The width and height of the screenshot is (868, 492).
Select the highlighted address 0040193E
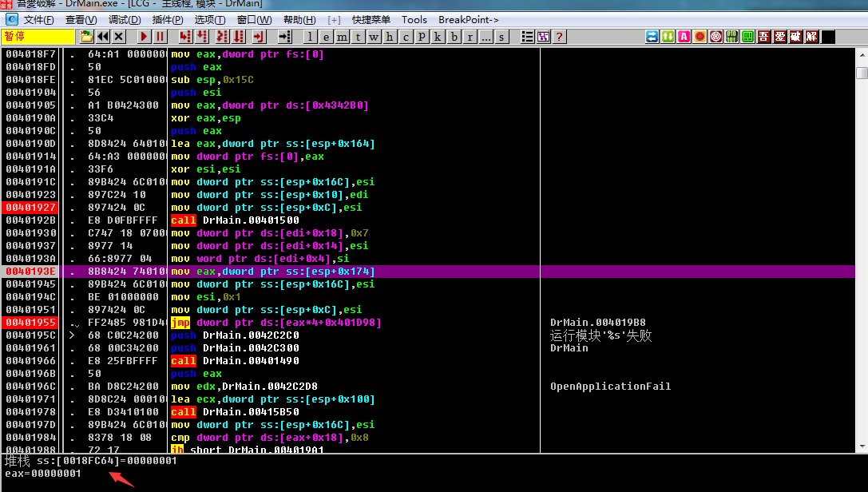[30, 272]
